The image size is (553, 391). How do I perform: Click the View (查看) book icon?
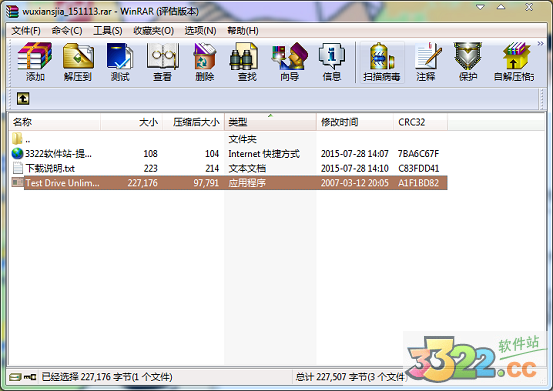[x=163, y=56]
